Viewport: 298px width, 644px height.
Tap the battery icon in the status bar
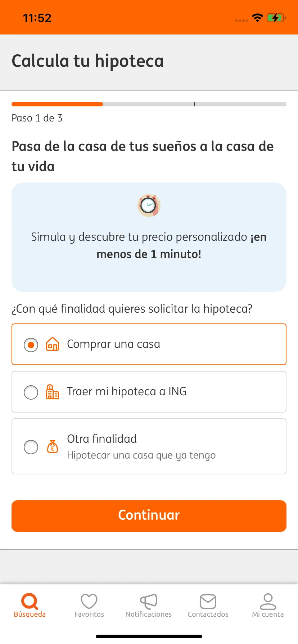(276, 18)
